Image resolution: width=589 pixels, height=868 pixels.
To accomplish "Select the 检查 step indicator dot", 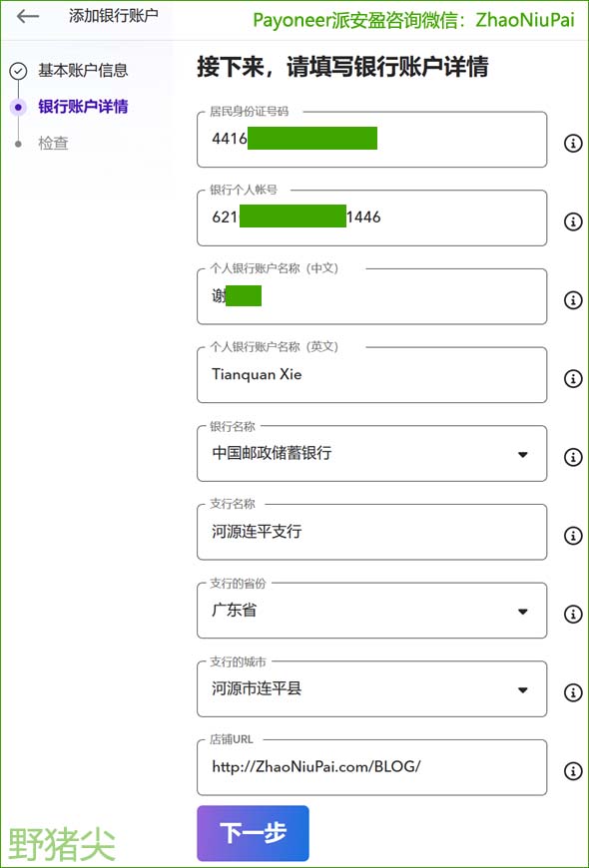I will 18,143.
